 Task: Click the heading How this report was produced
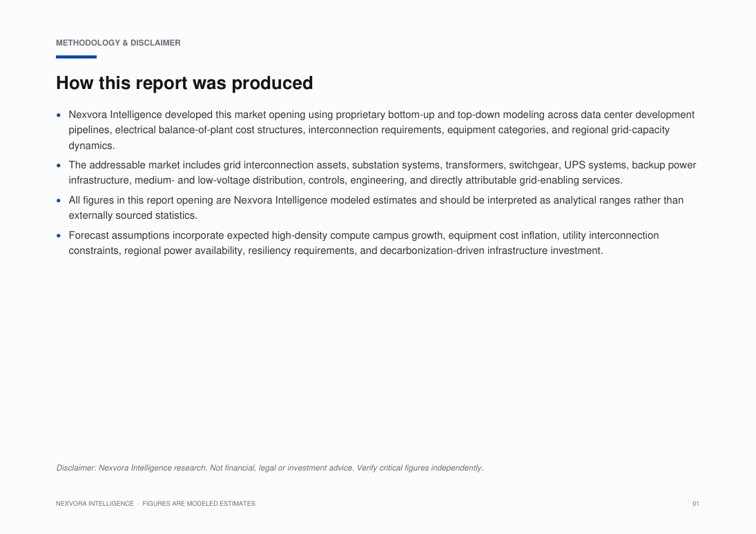pyautogui.click(x=184, y=83)
